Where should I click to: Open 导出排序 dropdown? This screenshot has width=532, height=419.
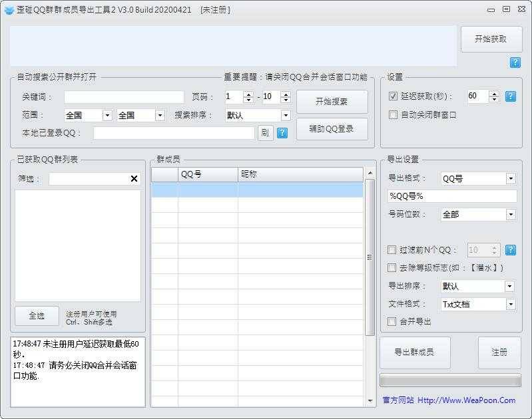(x=509, y=286)
